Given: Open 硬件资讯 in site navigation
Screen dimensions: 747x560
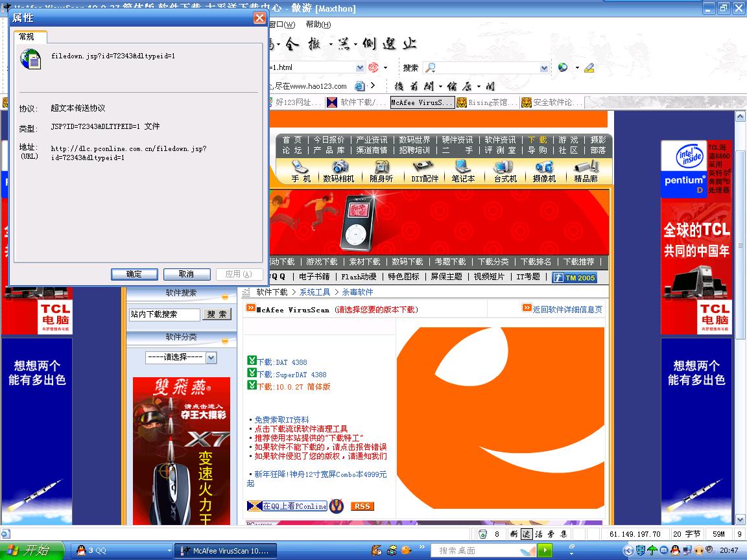Looking at the screenshot, I should (457, 140).
